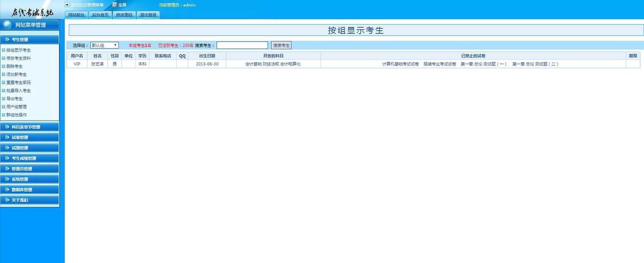Click the round globe icon beside 网站菜单管理

click(x=7, y=25)
